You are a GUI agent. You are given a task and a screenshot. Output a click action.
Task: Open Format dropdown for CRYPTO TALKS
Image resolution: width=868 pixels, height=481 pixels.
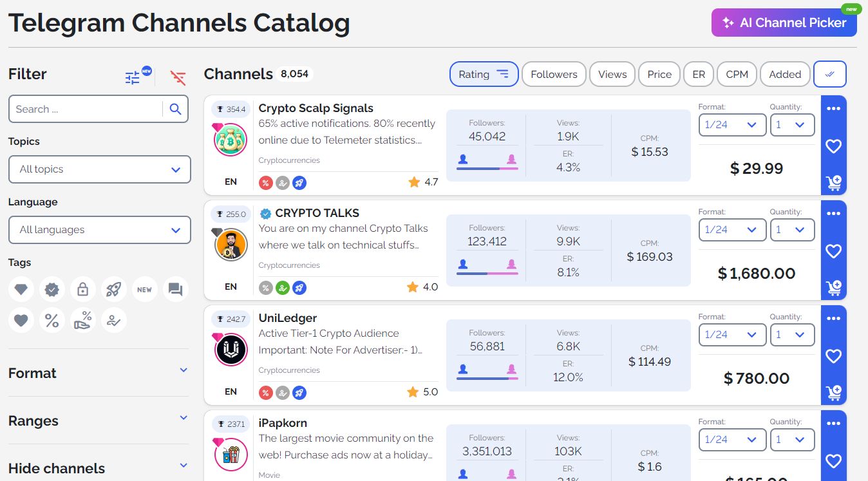(x=732, y=230)
